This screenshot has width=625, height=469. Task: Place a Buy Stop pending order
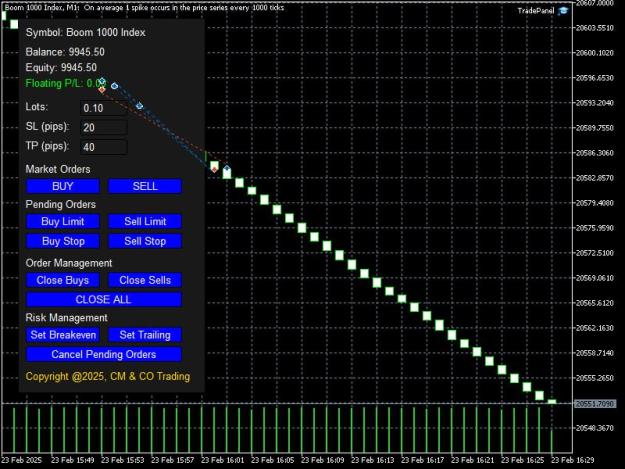pos(63,241)
